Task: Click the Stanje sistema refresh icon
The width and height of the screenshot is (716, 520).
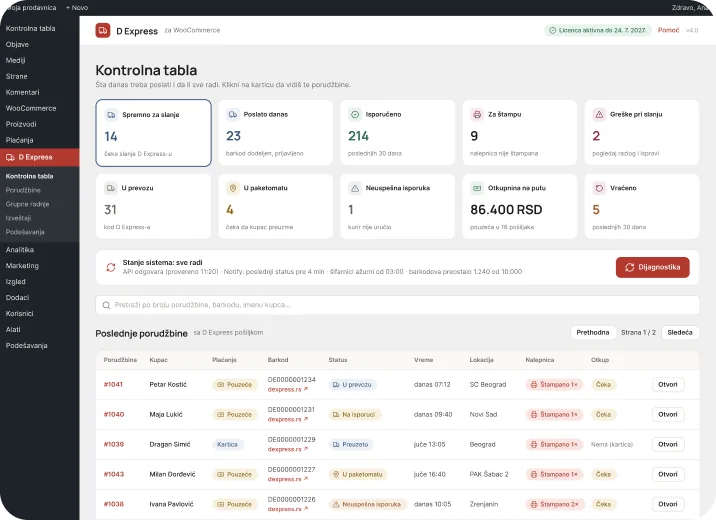Action: click(111, 267)
